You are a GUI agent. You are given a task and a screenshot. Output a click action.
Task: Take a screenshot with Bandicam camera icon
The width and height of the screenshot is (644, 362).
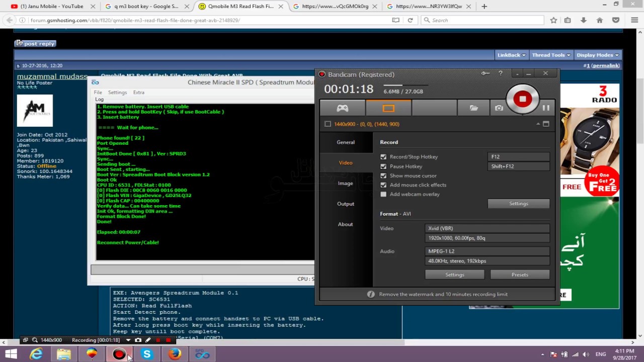[x=499, y=108]
